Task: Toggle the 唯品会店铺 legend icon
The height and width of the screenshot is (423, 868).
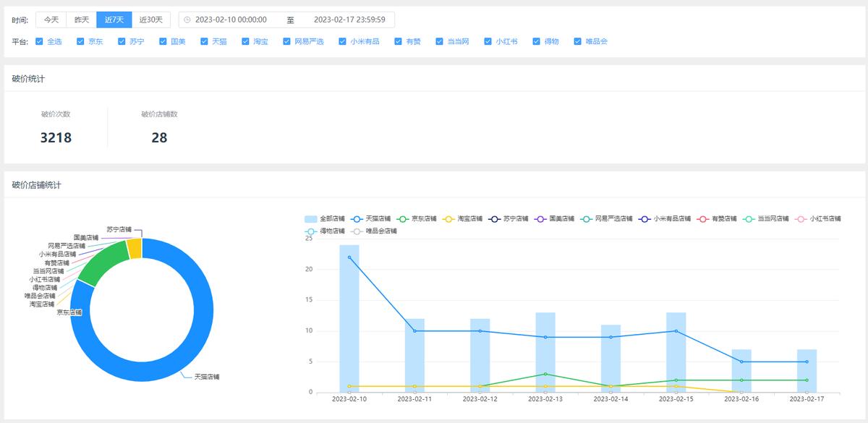Action: pos(357,231)
